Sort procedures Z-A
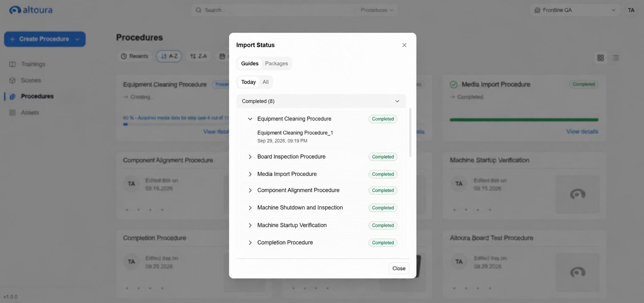This screenshot has height=303, width=644. [x=198, y=56]
